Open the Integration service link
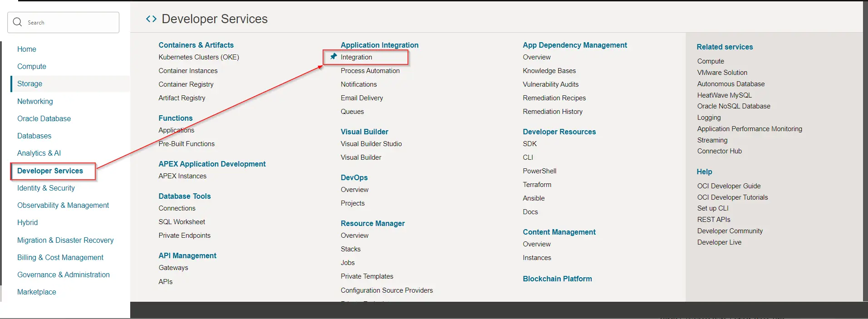 [x=356, y=57]
